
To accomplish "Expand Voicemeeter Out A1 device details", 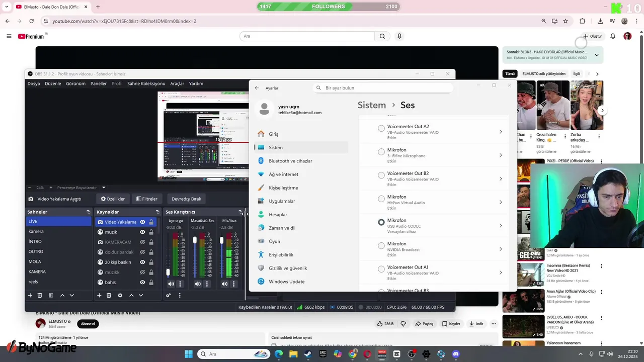I will pos(501,273).
